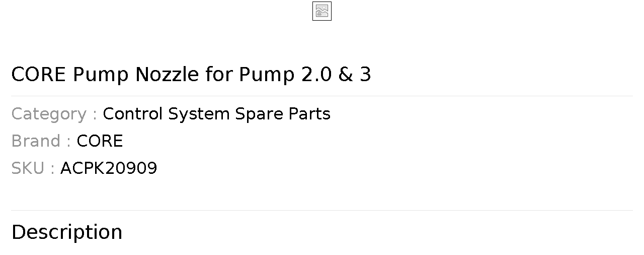Image resolution: width=644 pixels, height=255 pixels.
Task: Click the Description section heading
Action: coord(67,232)
